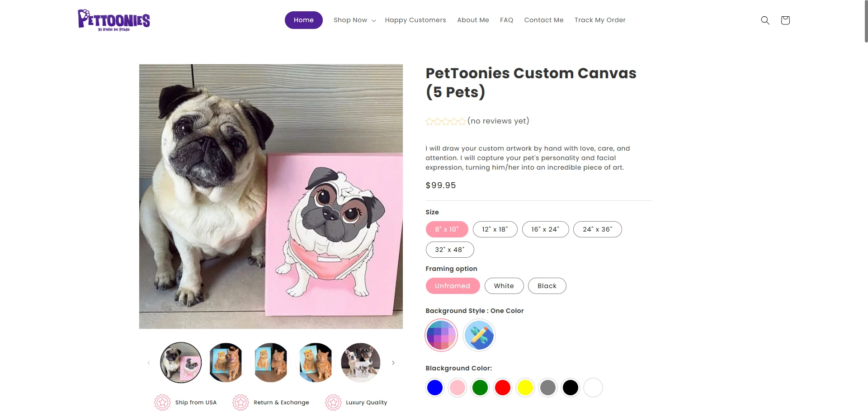Choose the Black framing option
This screenshot has width=868, height=412.
[x=547, y=285]
